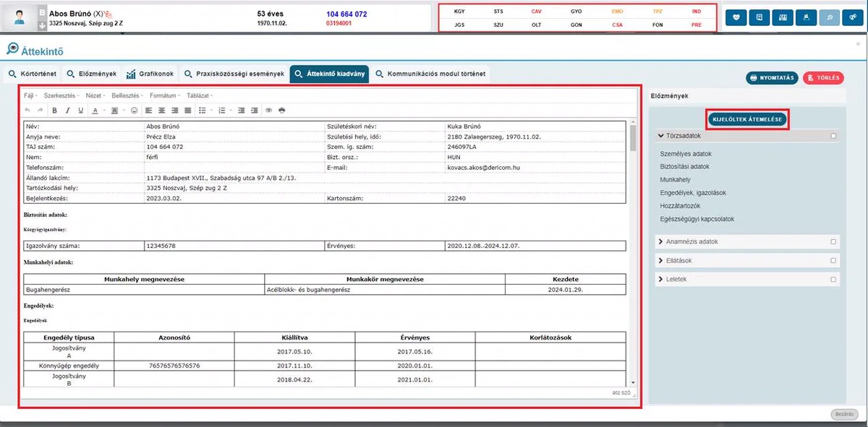Select Munkahely item in sidebar

676,178
